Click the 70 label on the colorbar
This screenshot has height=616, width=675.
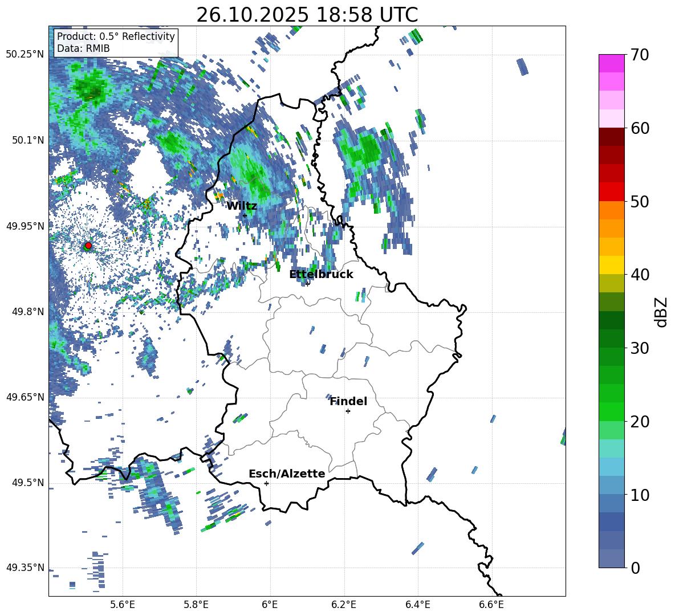640,55
